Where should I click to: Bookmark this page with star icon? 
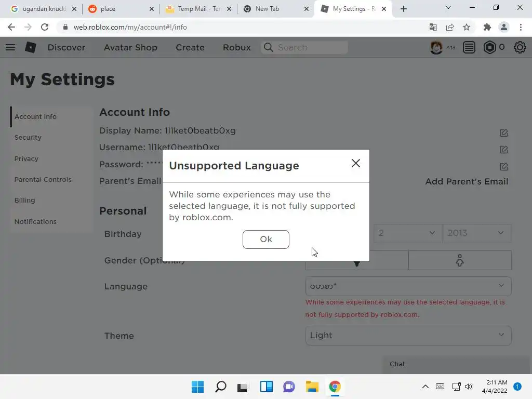(x=467, y=27)
